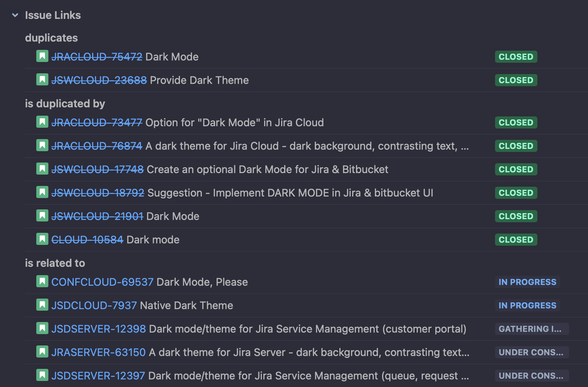Open issue link CONFCLOUD-69537
The height and width of the screenshot is (387, 588).
pyautogui.click(x=102, y=282)
